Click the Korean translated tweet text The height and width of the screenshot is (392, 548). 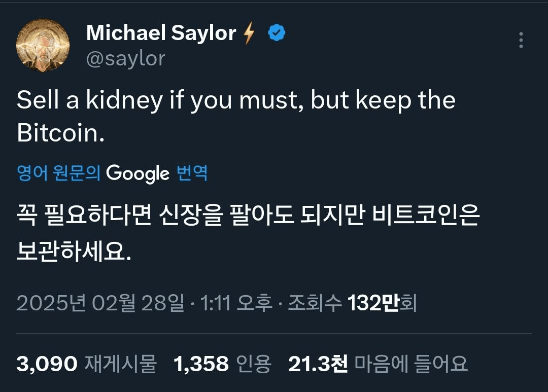(x=248, y=233)
